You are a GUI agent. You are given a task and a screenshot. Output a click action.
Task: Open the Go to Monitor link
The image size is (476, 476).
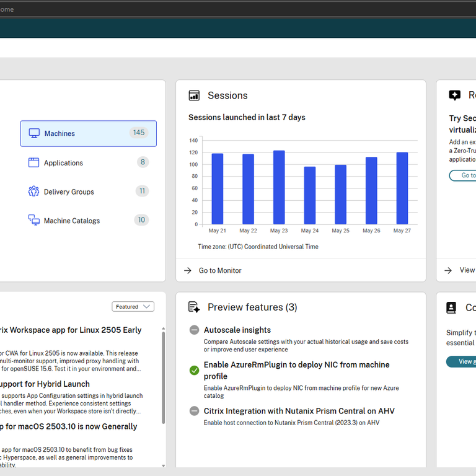220,270
